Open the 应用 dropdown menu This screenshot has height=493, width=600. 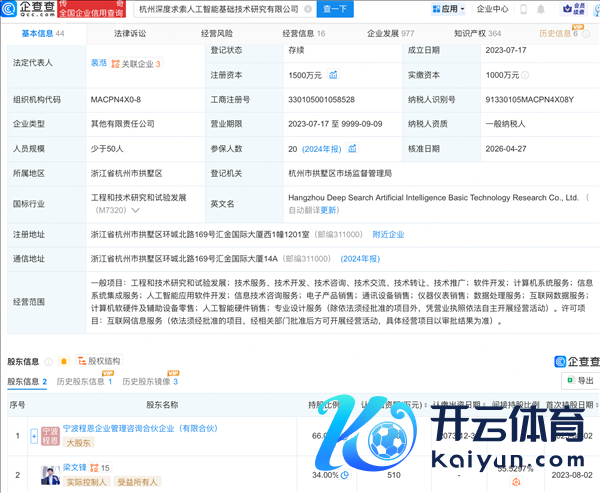click(448, 9)
